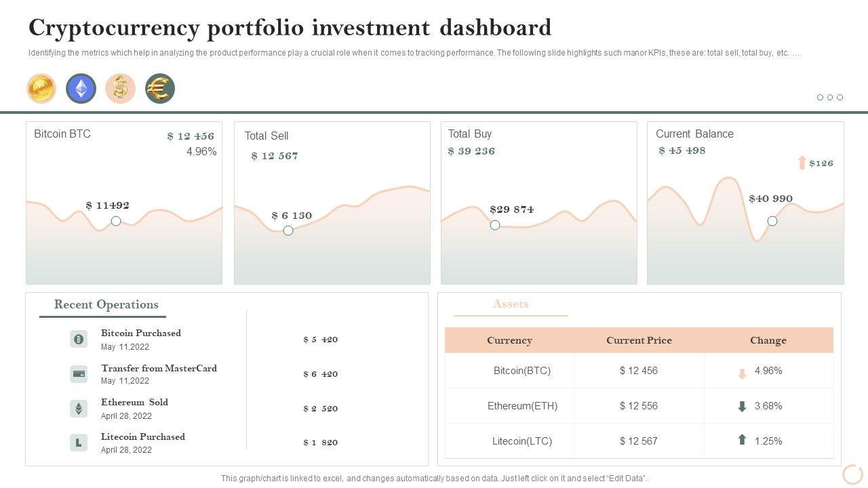The height and width of the screenshot is (488, 868).
Task: Click the Current Balance chart data marker
Action: 772,221
